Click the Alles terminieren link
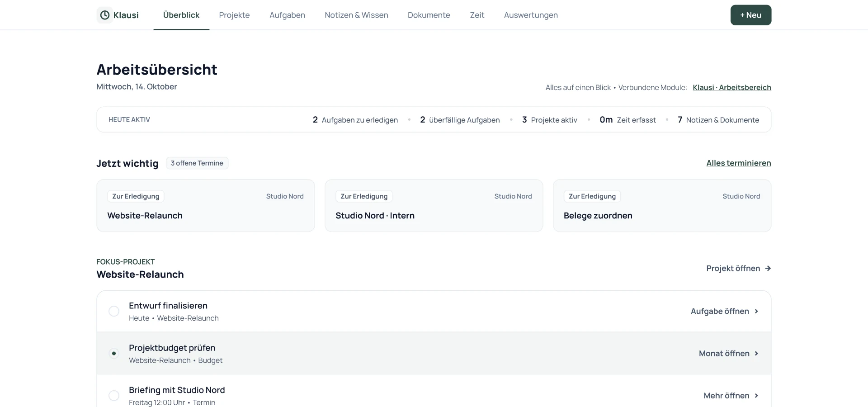868x407 pixels. pyautogui.click(x=739, y=163)
